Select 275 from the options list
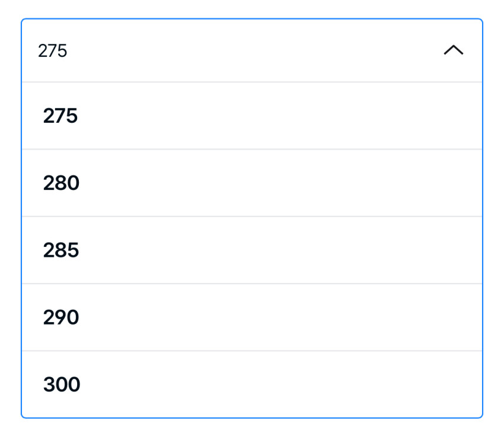 60,116
